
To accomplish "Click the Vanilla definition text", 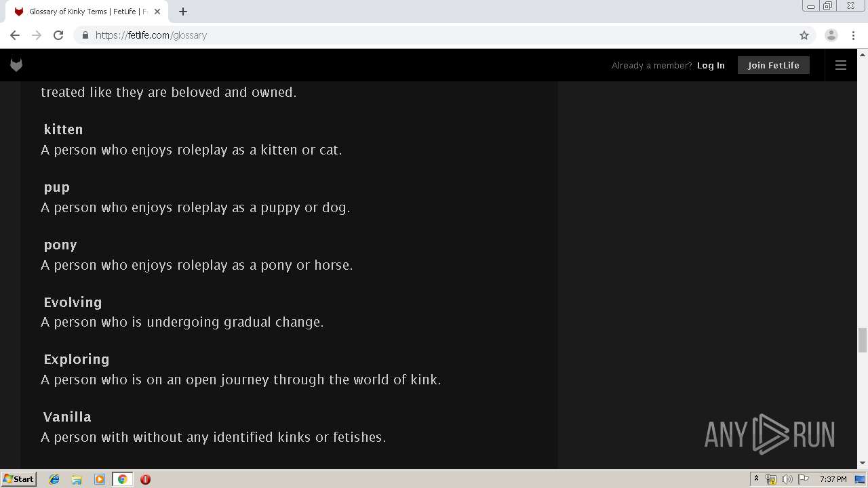I will (x=214, y=437).
